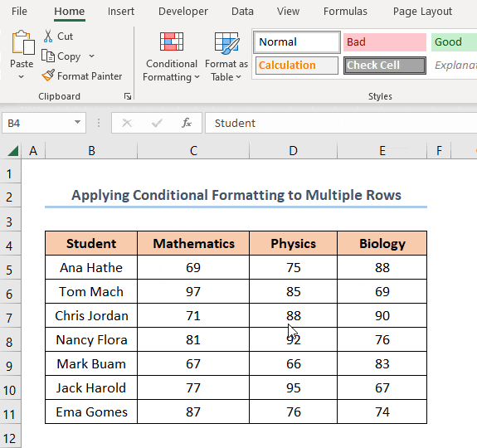477x448 pixels.
Task: Open the Developer tab
Action: click(183, 12)
